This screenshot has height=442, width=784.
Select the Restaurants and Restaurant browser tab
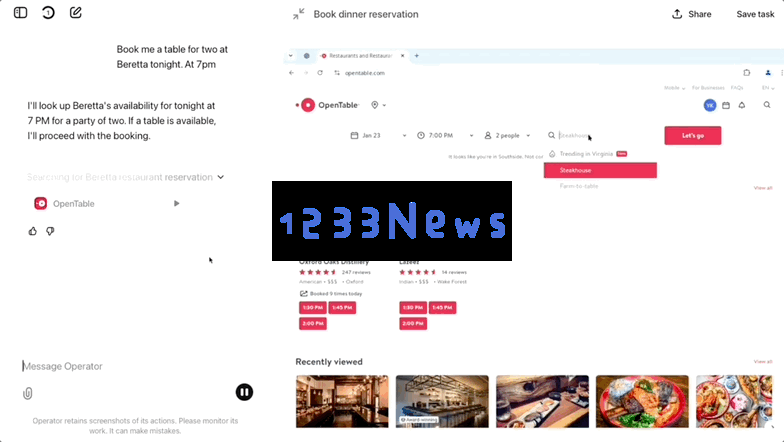point(359,56)
